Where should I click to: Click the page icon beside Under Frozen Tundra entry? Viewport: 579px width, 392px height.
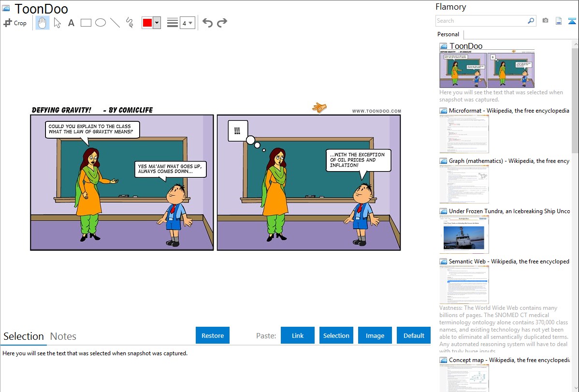(x=444, y=211)
